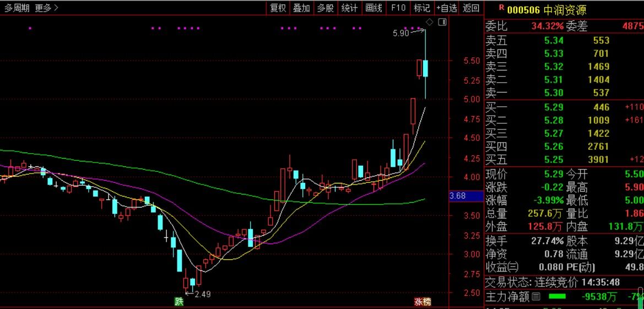Click the 内盘 value 131.8万

626,226
